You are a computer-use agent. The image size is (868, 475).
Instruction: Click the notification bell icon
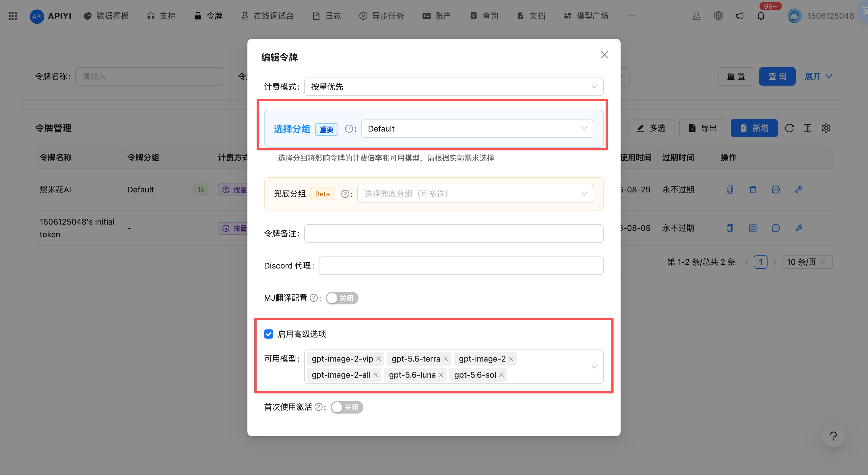pyautogui.click(x=761, y=16)
